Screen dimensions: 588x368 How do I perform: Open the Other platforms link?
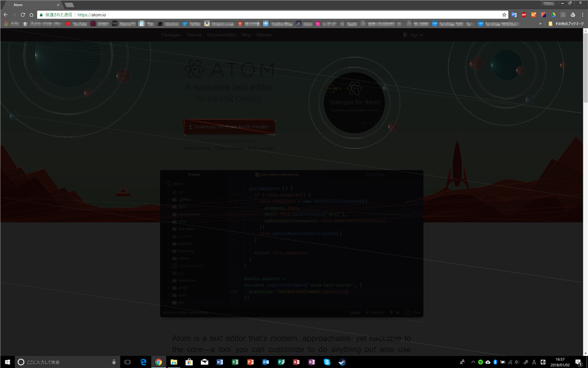pyautogui.click(x=229, y=148)
